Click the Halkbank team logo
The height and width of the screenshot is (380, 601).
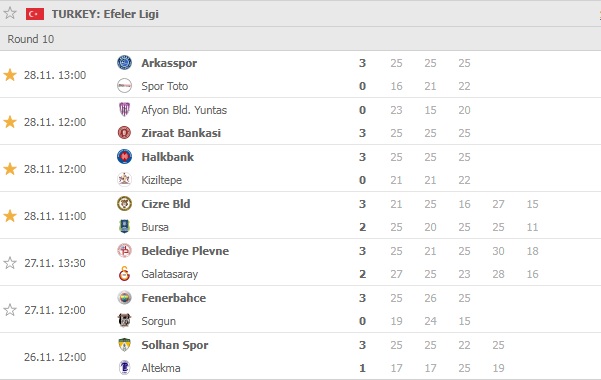[124, 156]
